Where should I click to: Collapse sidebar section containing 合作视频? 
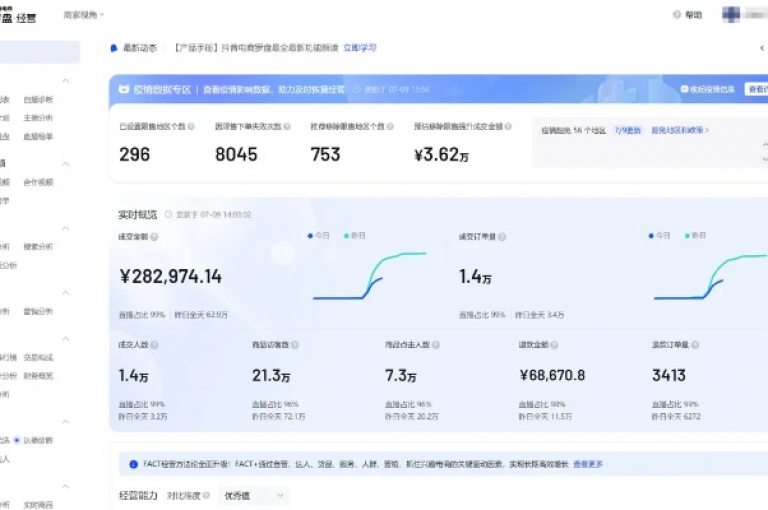pos(65,164)
